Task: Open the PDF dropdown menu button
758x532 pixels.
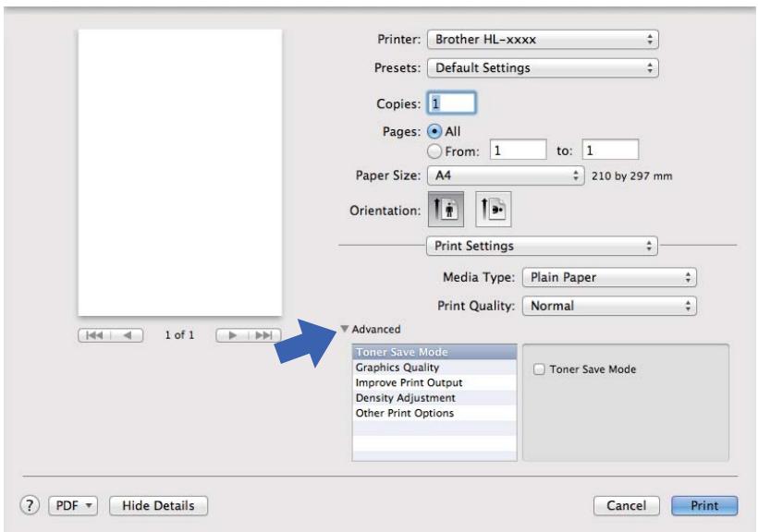Action: pyautogui.click(x=73, y=505)
